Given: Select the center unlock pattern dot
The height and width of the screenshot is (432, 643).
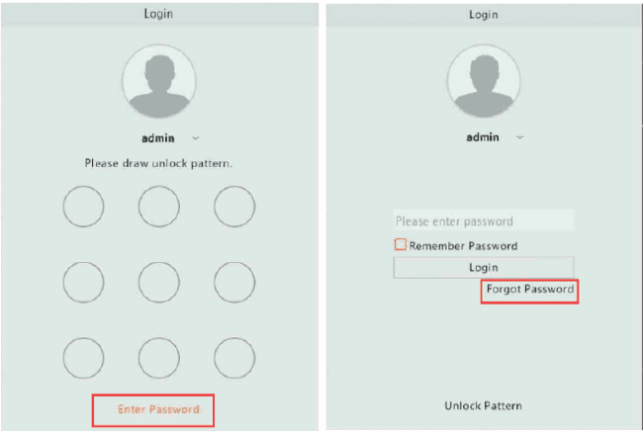Looking at the screenshot, I should pyautogui.click(x=159, y=282).
